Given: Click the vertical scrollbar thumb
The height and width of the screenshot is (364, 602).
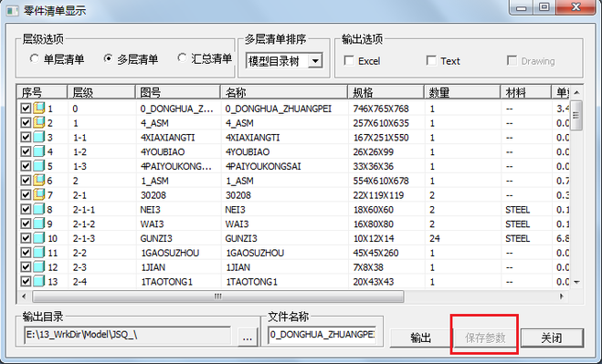Looking at the screenshot, I should pos(576,115).
